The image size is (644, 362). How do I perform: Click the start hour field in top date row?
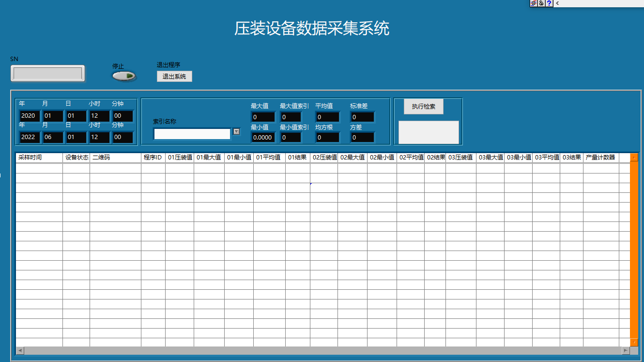click(99, 116)
